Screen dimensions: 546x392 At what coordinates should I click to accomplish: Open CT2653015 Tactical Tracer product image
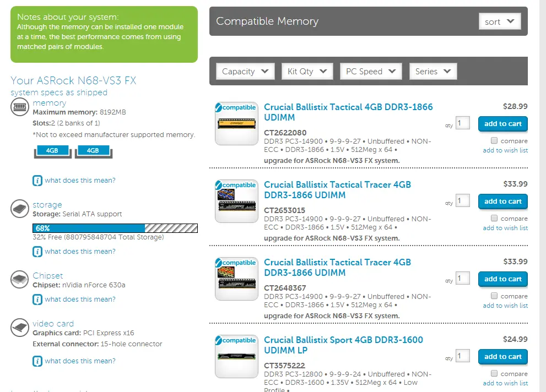pos(236,201)
